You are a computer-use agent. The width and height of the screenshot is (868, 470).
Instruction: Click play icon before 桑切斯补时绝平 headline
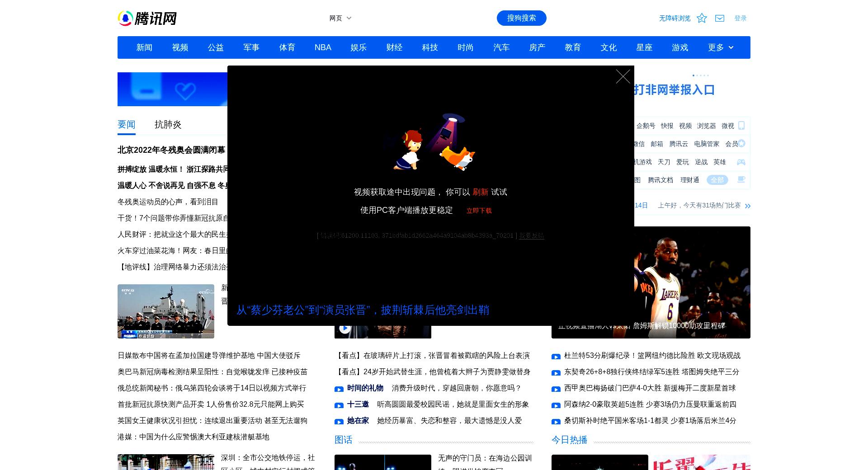556,422
